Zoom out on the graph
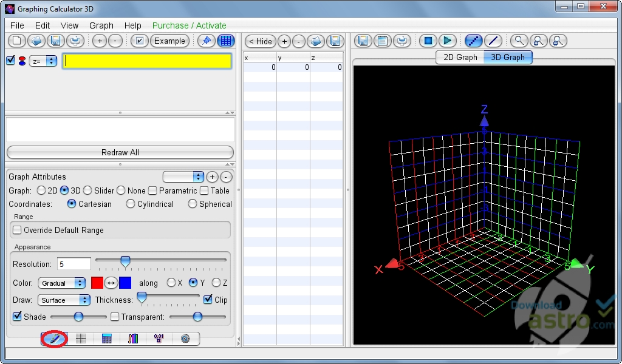 [558, 41]
